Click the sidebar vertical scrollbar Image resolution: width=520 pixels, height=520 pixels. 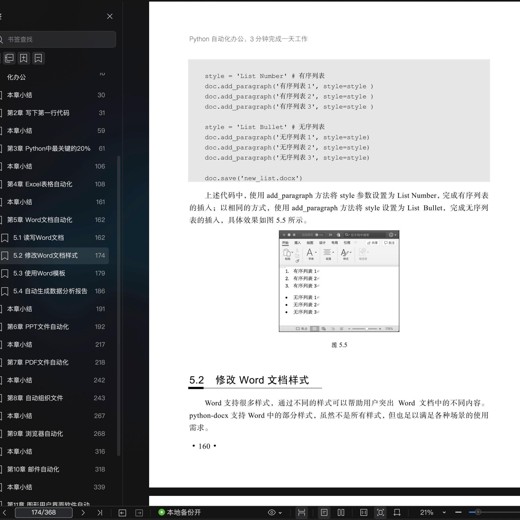pyautogui.click(x=119, y=306)
